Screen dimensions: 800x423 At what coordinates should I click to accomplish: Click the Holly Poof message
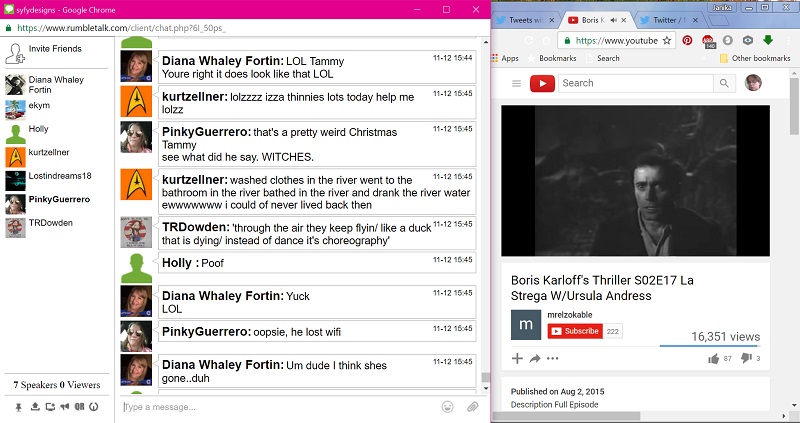(317, 263)
